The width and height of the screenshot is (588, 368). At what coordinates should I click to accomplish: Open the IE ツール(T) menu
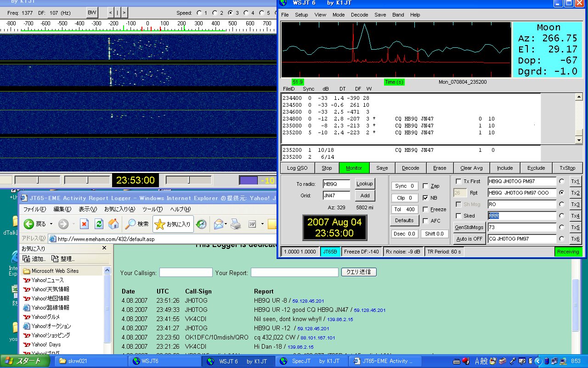(x=152, y=209)
